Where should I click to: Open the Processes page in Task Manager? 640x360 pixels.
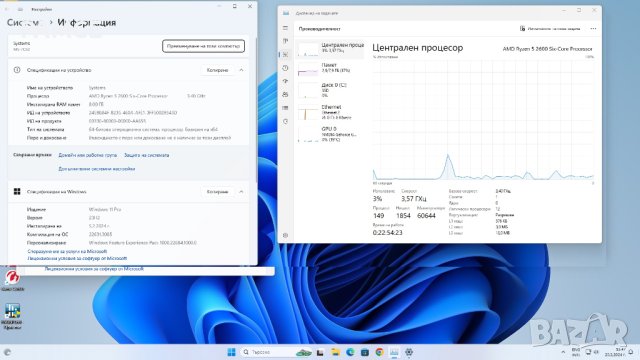click(285, 41)
